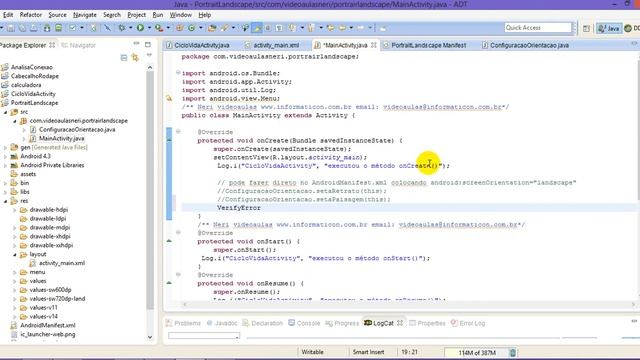The height and width of the screenshot is (360, 640).
Task: Open the Error Log tab
Action: [468, 323]
